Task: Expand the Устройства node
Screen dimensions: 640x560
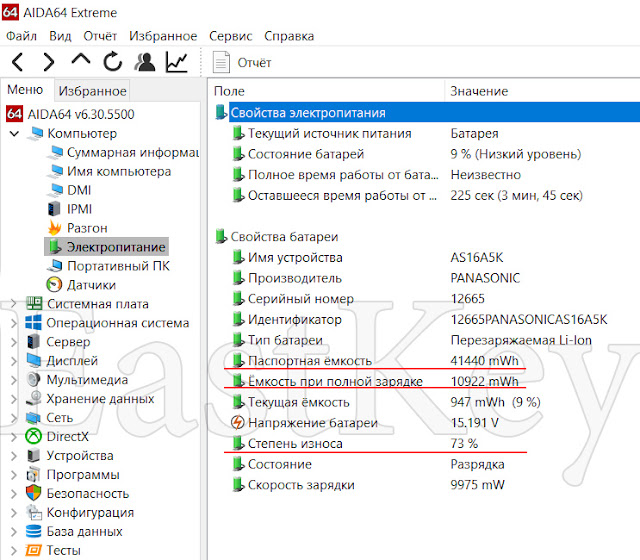Action: click(13, 456)
